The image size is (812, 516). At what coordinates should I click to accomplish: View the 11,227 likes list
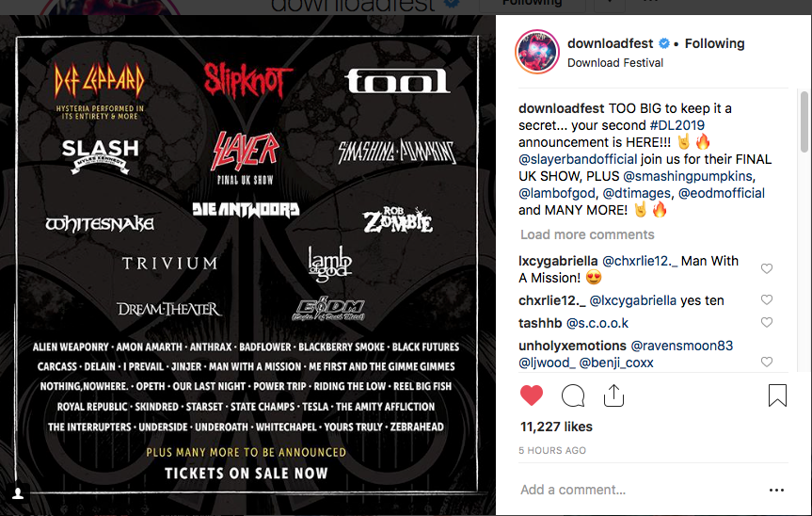tap(556, 427)
